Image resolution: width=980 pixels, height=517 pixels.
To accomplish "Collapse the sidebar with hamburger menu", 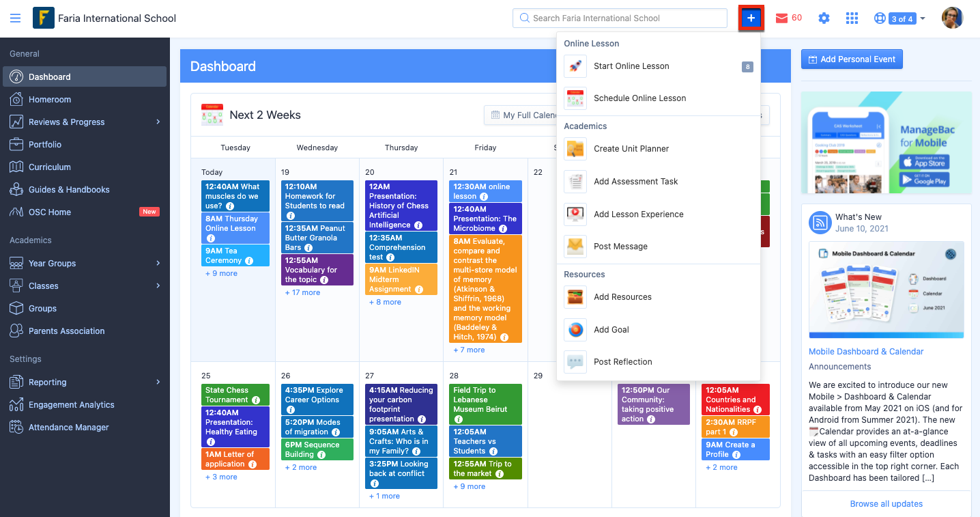I will click(15, 18).
